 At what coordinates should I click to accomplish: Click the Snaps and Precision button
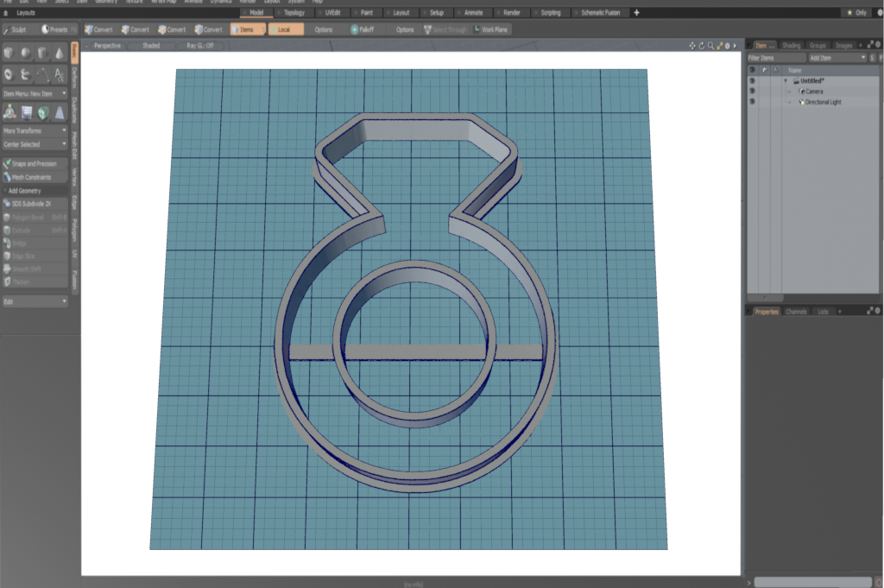[35, 163]
